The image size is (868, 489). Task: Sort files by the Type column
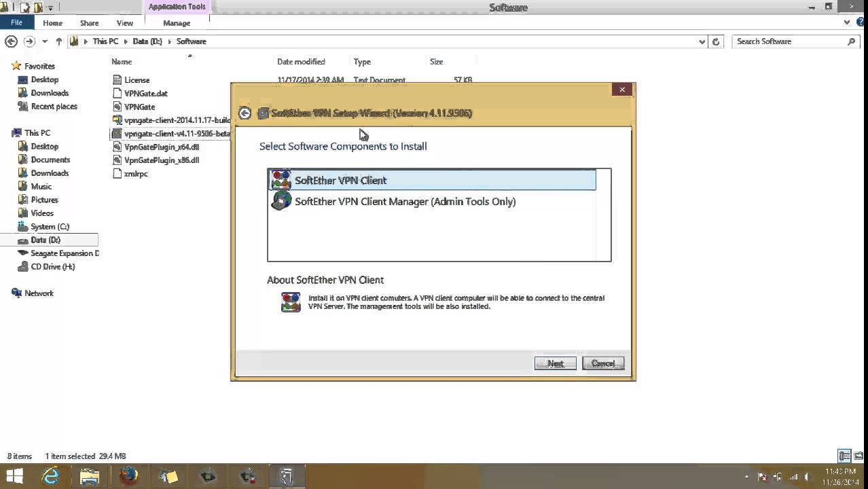pyautogui.click(x=362, y=62)
